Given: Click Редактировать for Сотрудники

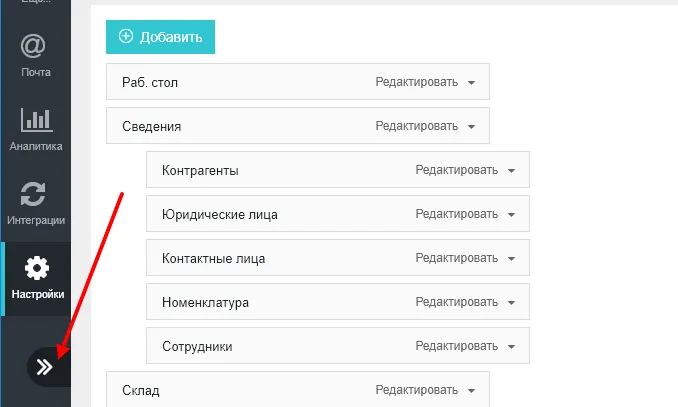Looking at the screenshot, I should click(457, 346).
